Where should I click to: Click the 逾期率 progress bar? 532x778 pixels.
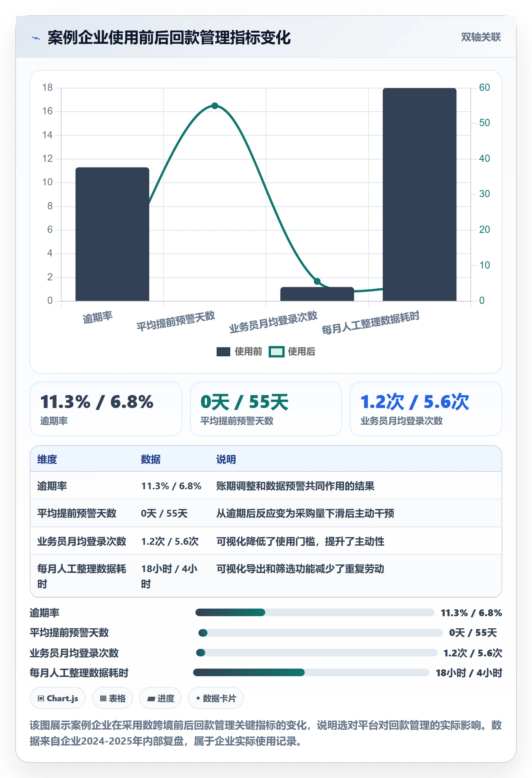pos(315,612)
